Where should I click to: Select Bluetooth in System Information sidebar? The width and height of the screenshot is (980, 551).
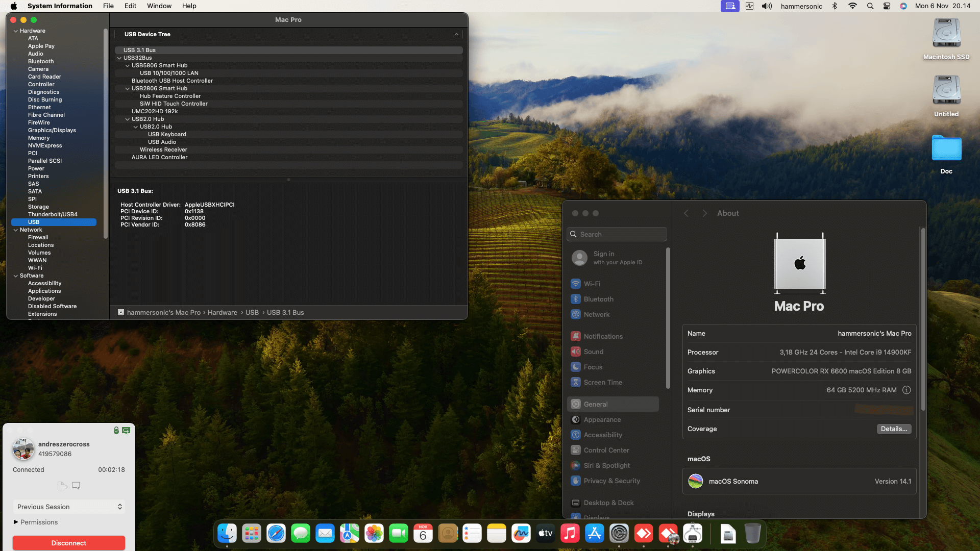tap(41, 62)
